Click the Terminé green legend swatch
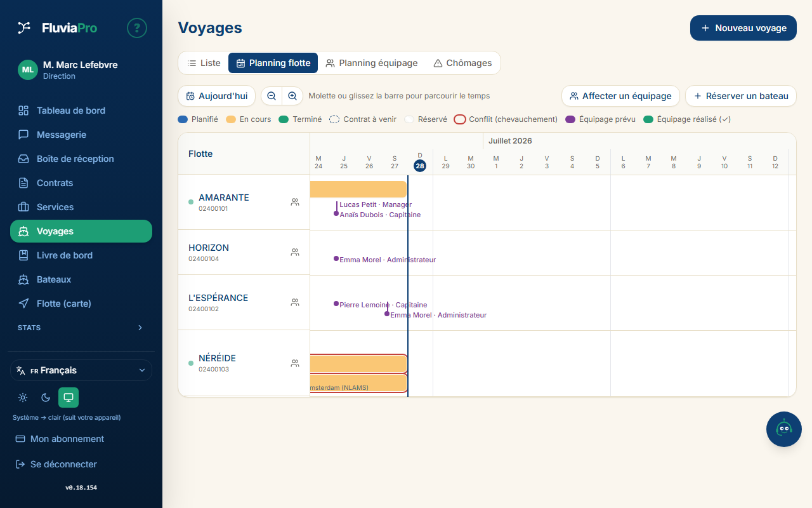 click(284, 119)
